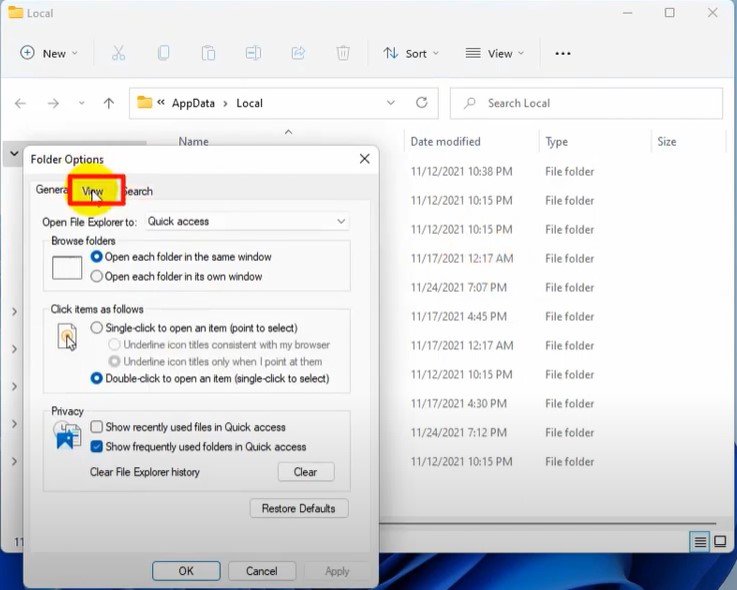Sort by the Name column header
737x590 pixels.
tap(194, 141)
